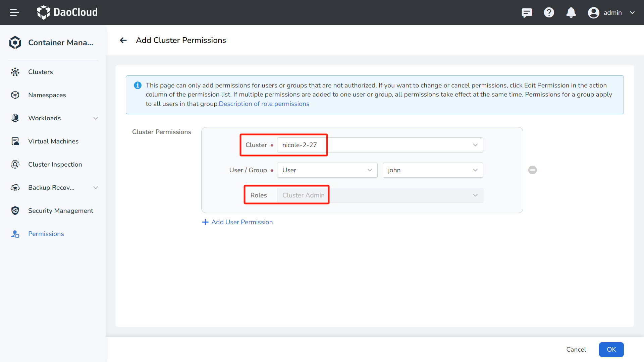Screen dimensions: 644x362
Task: Click the OK confirmation button
Action: (x=612, y=349)
